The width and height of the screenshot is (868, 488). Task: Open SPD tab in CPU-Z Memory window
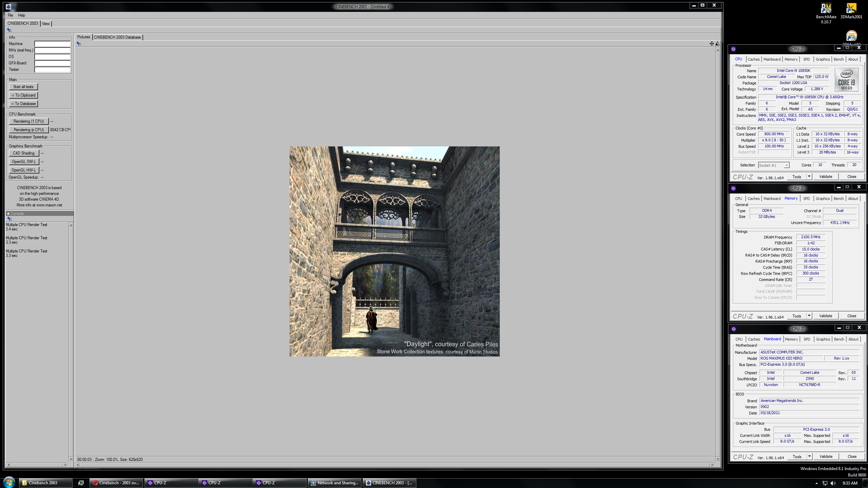click(x=806, y=199)
